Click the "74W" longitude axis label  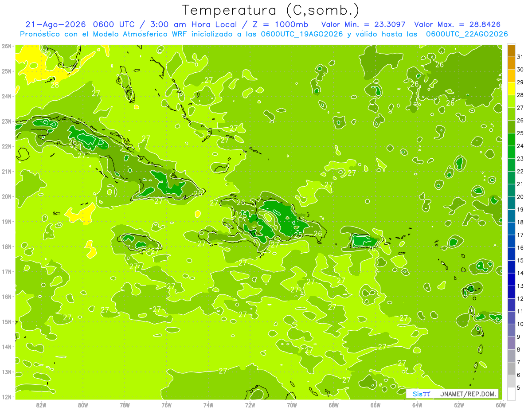pyautogui.click(x=208, y=405)
